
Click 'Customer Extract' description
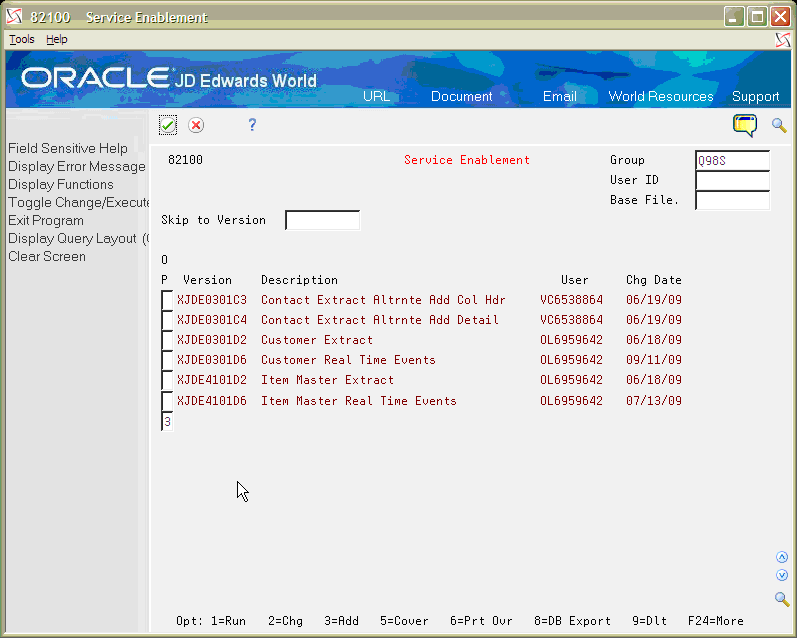pos(317,340)
